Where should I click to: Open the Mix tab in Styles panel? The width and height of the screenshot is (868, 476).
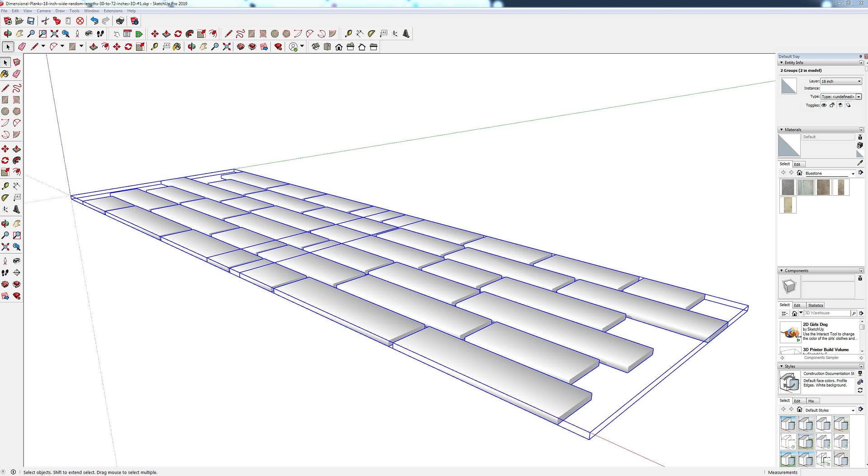point(811,401)
